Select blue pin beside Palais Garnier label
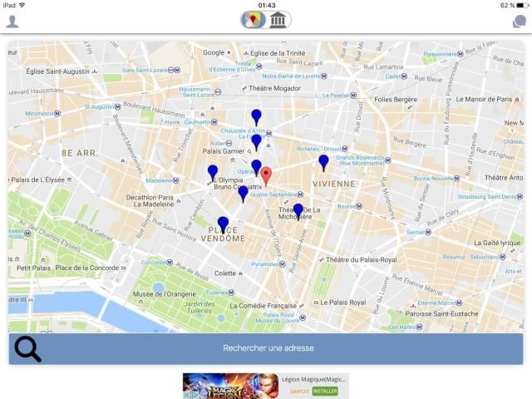The image size is (532, 399). 256,141
